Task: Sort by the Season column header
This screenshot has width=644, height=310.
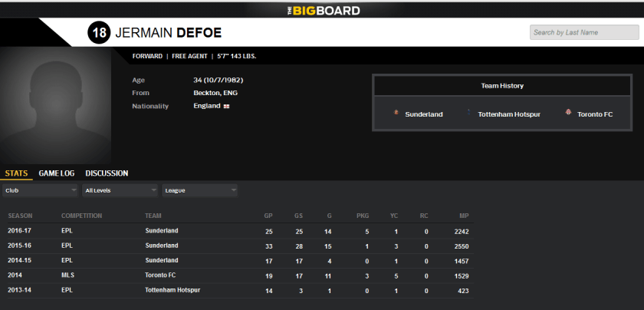Action: click(20, 216)
